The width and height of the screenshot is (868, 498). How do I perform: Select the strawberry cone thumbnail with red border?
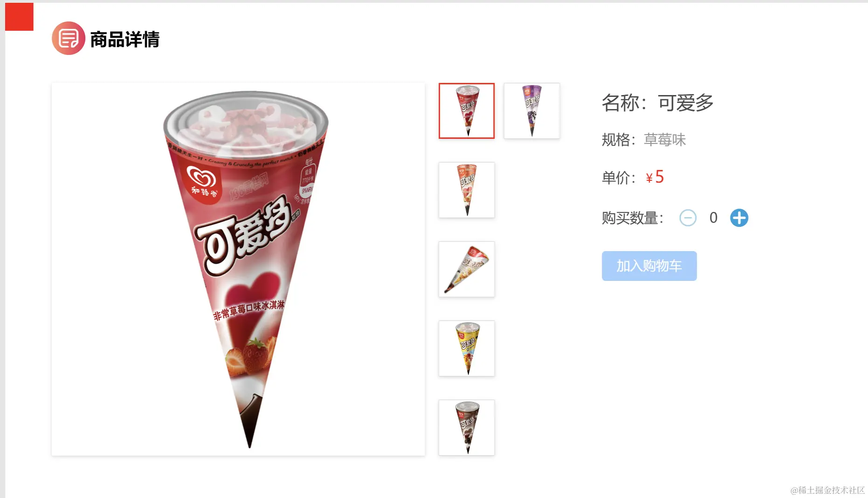tap(467, 111)
